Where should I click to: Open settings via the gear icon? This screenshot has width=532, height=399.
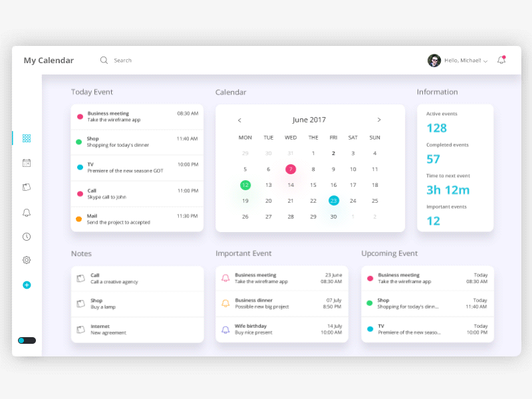[26, 260]
